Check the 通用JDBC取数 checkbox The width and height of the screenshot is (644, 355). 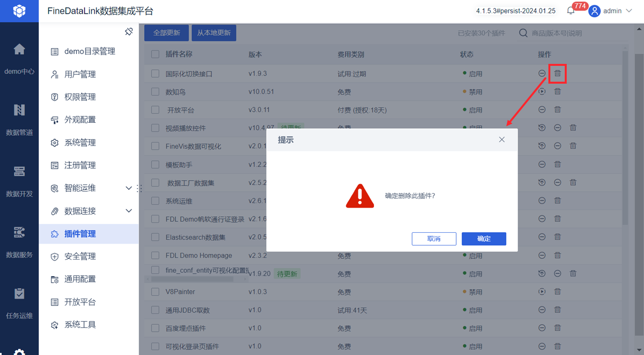156,310
